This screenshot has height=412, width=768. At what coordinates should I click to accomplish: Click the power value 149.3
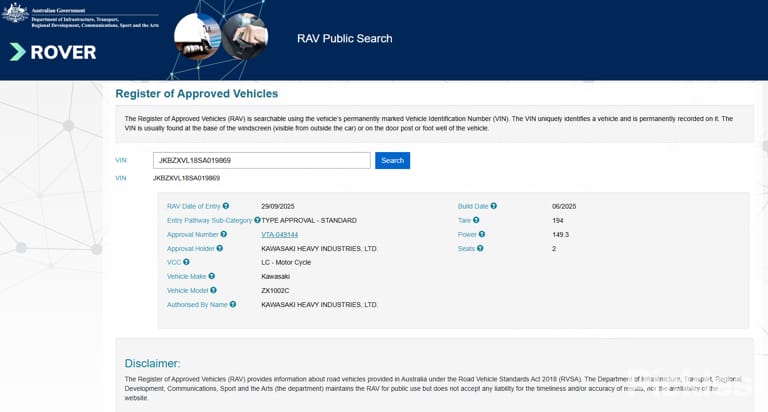pyautogui.click(x=560, y=235)
